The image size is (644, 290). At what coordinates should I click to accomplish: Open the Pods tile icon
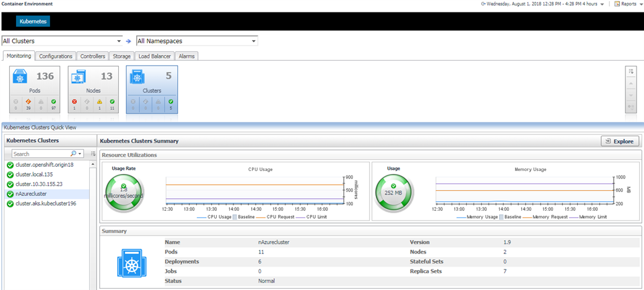[x=20, y=77]
